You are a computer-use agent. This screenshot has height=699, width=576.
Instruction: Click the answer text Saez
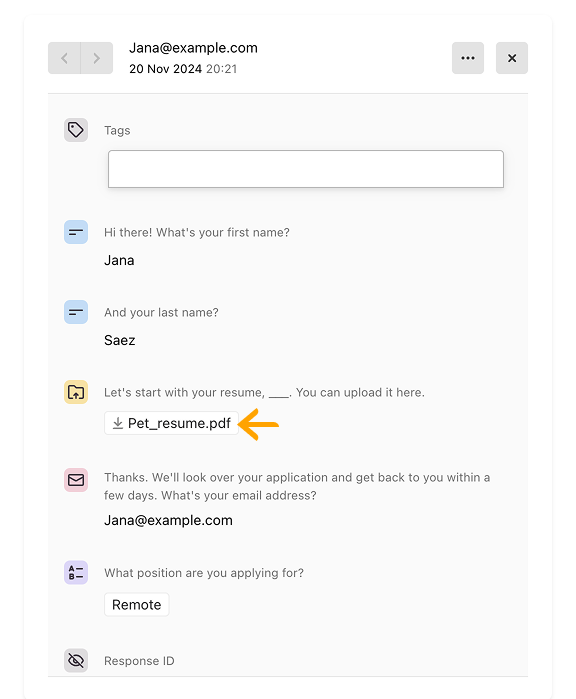click(119, 340)
